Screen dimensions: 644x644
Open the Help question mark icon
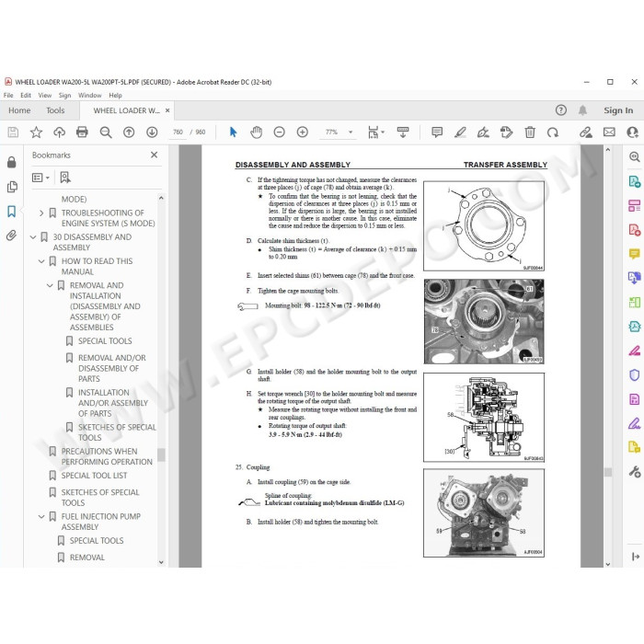(x=560, y=110)
